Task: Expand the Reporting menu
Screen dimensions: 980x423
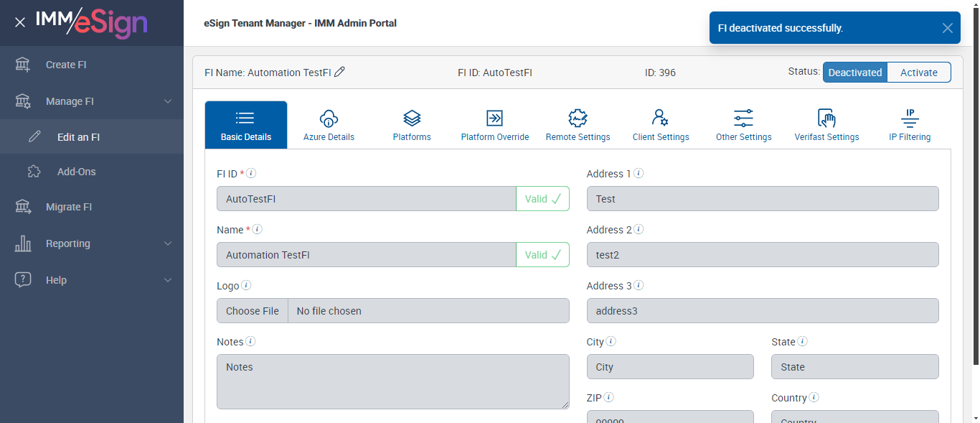Action: [x=168, y=243]
